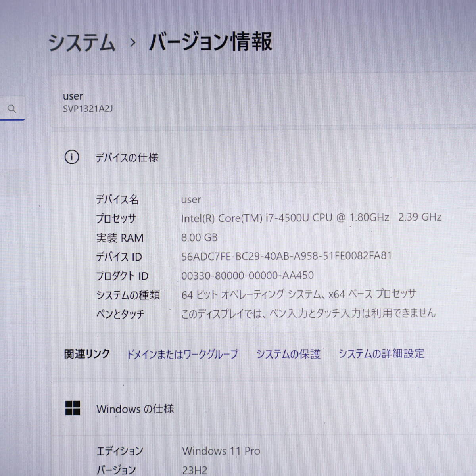Click the エディション label

click(120, 451)
